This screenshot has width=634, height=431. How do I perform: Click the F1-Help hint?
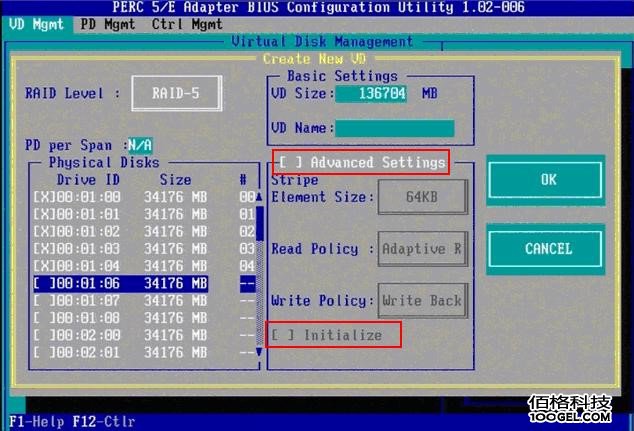[x=37, y=422]
